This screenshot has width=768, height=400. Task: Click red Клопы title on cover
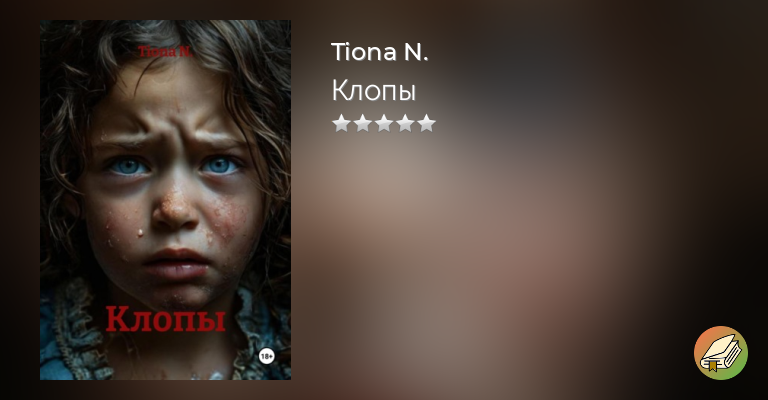(166, 320)
